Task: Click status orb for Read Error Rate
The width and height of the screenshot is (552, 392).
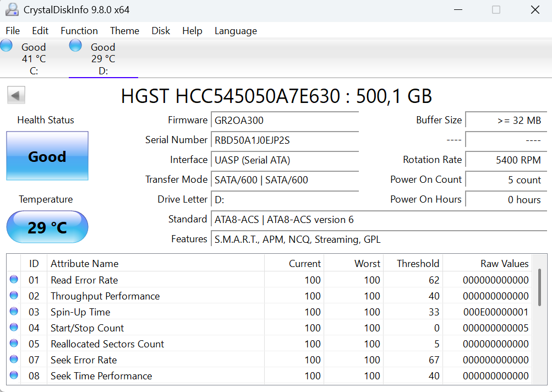Action: coord(14,279)
